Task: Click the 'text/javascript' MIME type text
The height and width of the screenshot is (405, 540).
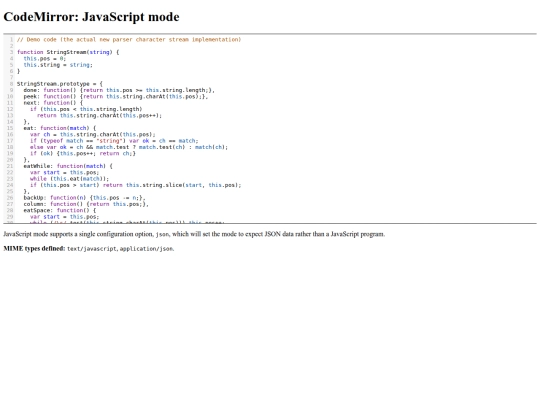Action: pyautogui.click(x=92, y=249)
